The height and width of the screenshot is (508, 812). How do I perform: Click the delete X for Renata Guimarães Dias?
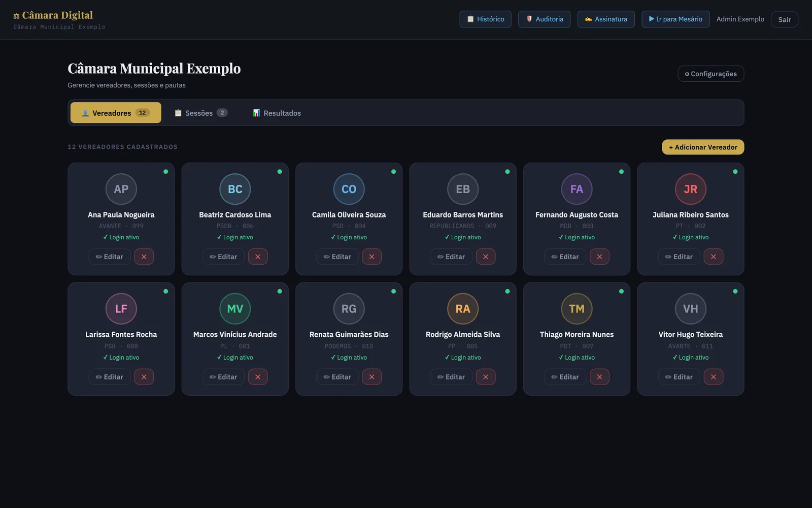371,377
